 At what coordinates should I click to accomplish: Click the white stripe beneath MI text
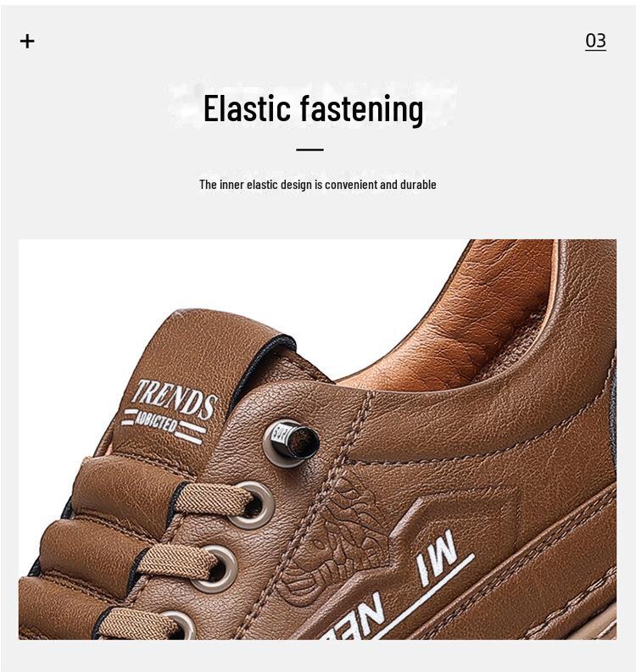[422, 598]
